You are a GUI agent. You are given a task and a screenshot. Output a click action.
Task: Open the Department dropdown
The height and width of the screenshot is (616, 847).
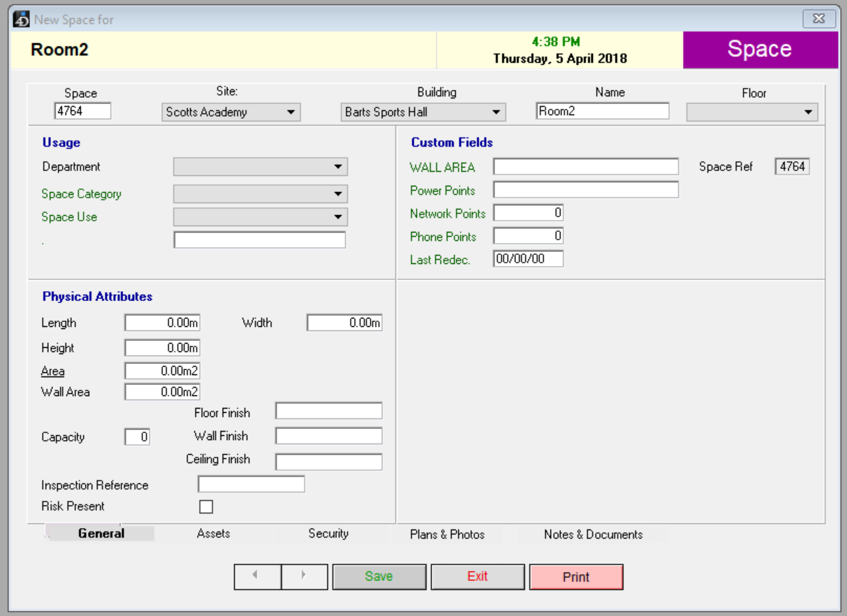coord(260,167)
